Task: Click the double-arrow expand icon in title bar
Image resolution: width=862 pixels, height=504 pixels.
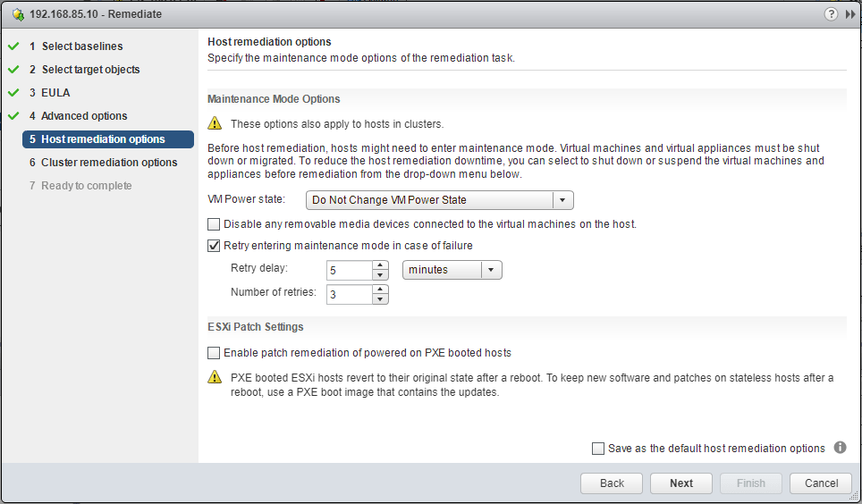Action: pyautogui.click(x=850, y=14)
